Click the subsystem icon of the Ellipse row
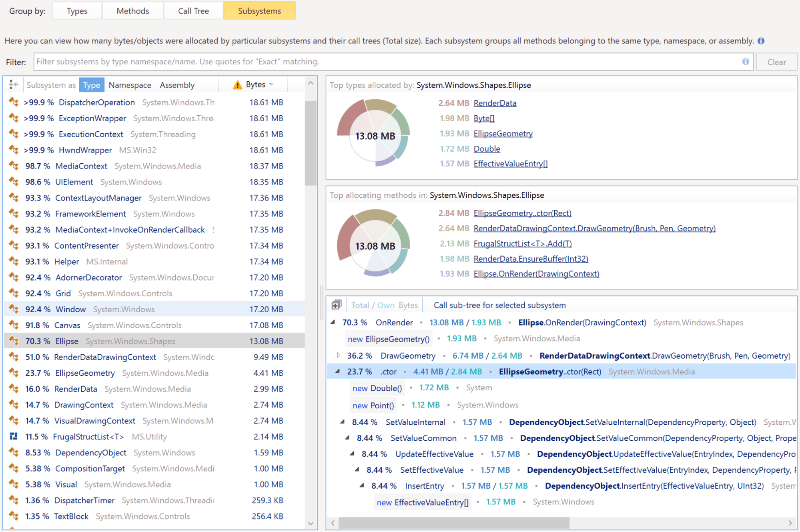Viewport: 800px width, 532px height. 14,341
